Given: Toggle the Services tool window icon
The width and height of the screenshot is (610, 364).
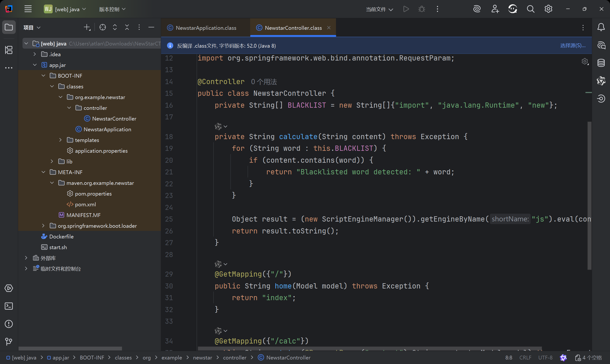Looking at the screenshot, I should point(9,288).
